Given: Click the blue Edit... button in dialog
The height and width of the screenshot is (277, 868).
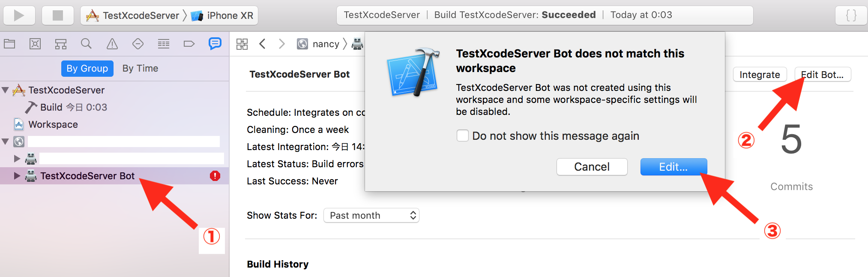Looking at the screenshot, I should 673,167.
